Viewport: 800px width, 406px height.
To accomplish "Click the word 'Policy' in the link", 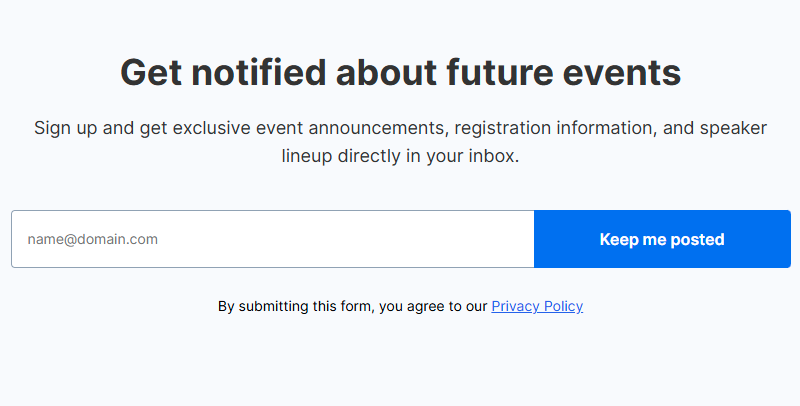I will 562,306.
